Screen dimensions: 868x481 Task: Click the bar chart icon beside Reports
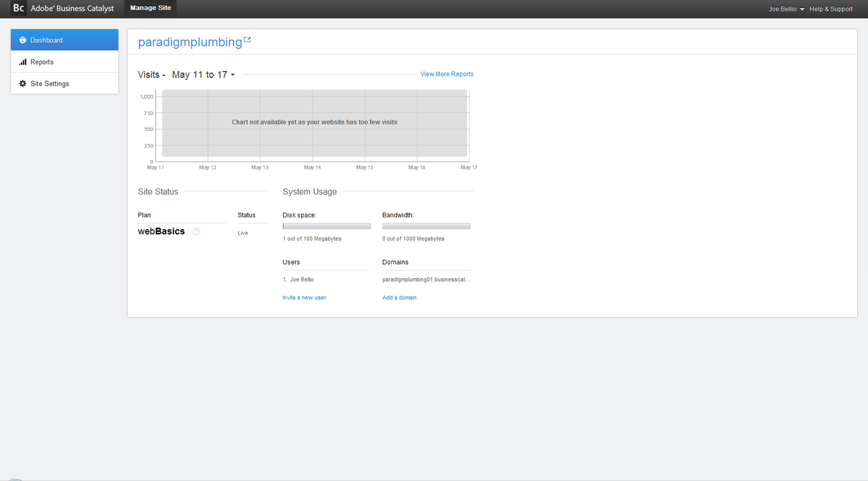coord(23,62)
